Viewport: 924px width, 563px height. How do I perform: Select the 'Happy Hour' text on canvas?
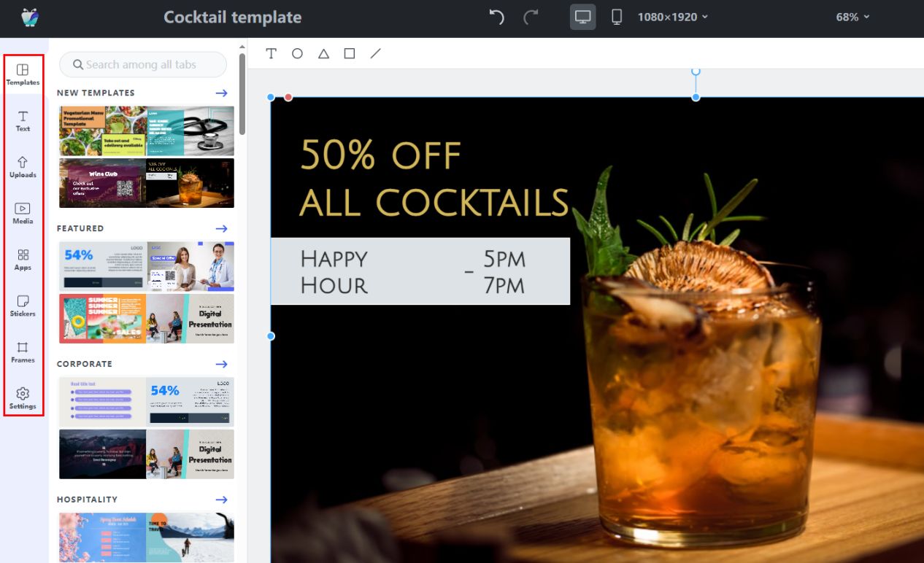334,271
